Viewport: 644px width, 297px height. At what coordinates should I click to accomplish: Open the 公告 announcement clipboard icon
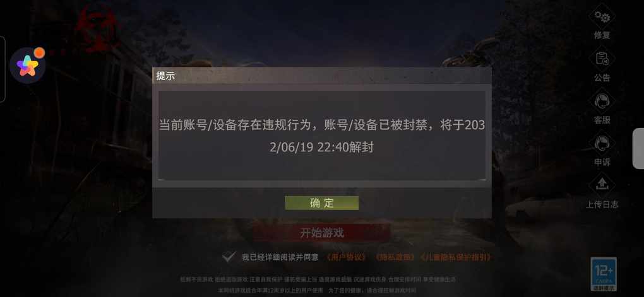pos(602,59)
